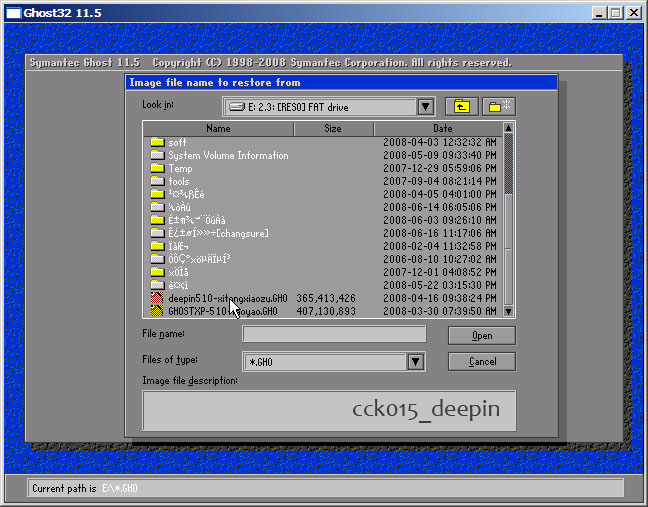Select the Temp folder name
This screenshot has width=648, height=507.
(x=180, y=169)
